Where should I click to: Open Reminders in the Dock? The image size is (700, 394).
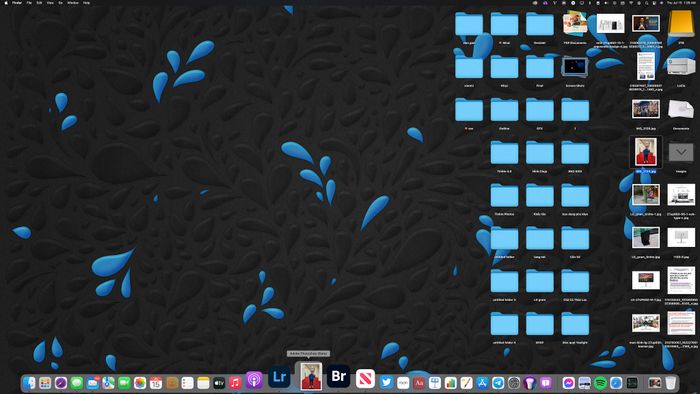click(x=188, y=383)
